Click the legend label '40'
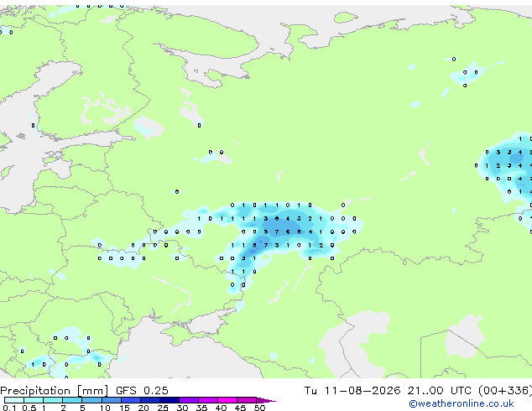Screen dimensions: 532x411 coord(222,408)
